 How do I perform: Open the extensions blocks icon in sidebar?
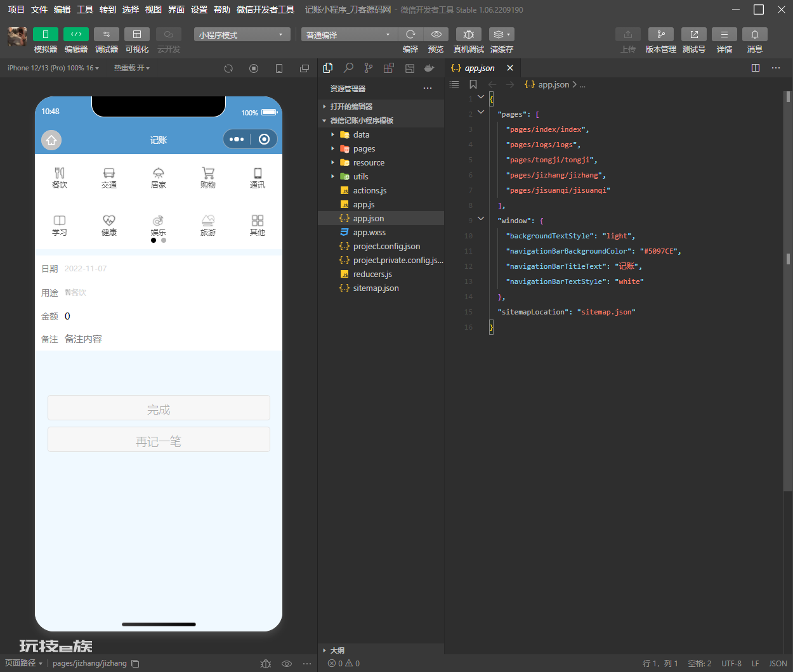389,68
